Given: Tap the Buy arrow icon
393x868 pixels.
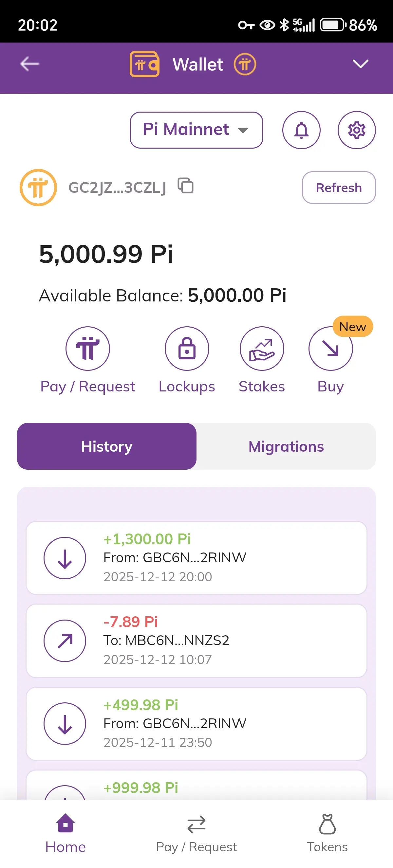Looking at the screenshot, I should coord(330,349).
